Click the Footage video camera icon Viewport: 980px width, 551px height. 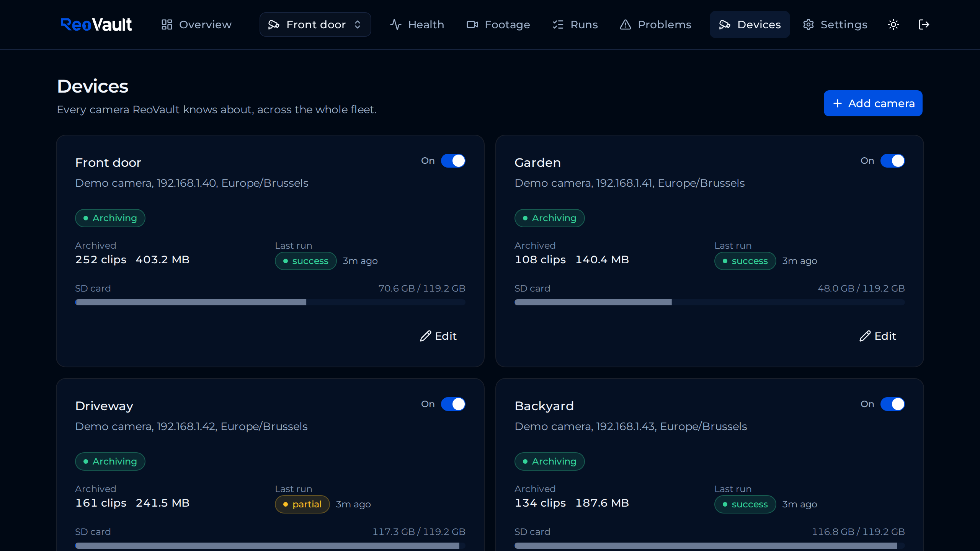[472, 24]
